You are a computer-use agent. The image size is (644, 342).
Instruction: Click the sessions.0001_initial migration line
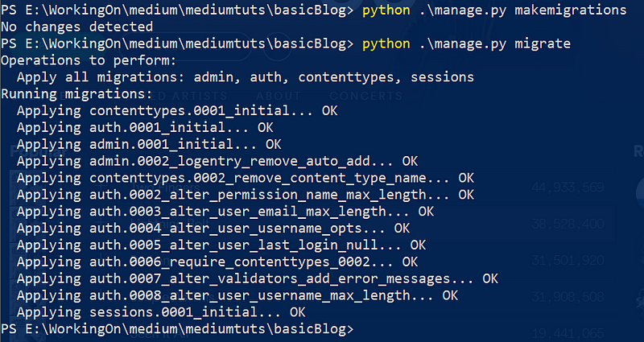pyautogui.click(x=161, y=312)
